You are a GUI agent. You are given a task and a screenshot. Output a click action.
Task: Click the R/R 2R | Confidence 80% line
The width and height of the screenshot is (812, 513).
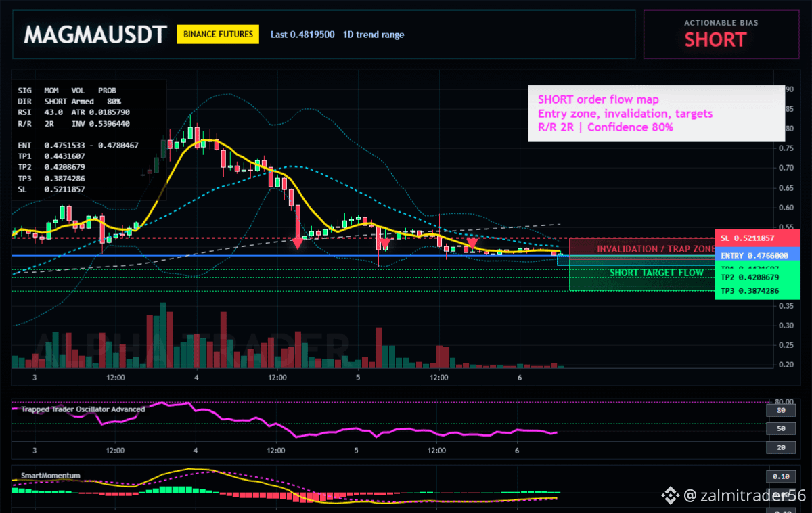tap(605, 127)
